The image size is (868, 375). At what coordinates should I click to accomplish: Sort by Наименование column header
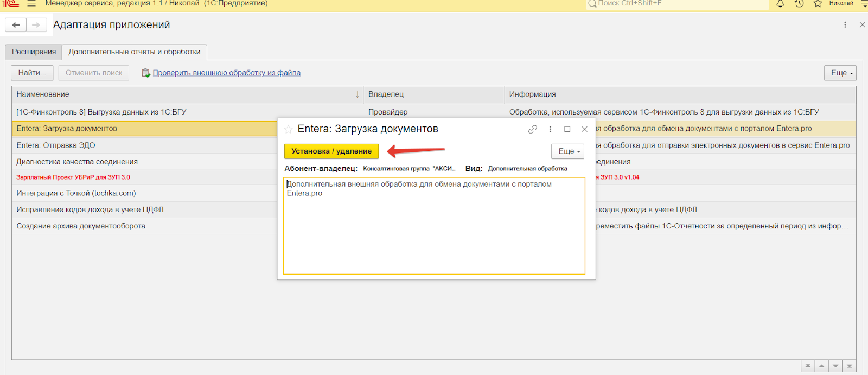pos(188,94)
